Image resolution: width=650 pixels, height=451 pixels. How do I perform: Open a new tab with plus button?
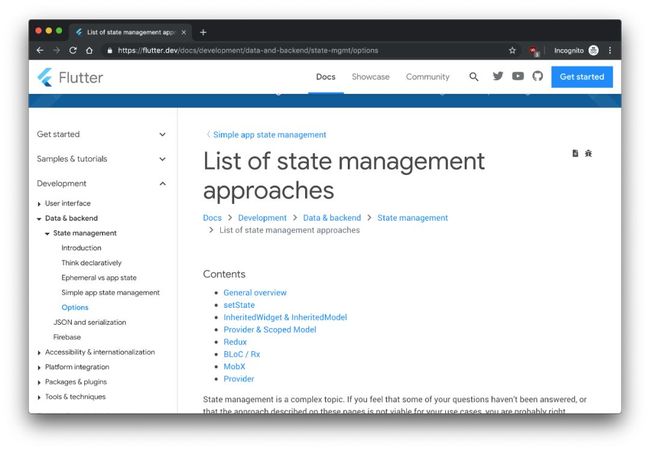[203, 32]
